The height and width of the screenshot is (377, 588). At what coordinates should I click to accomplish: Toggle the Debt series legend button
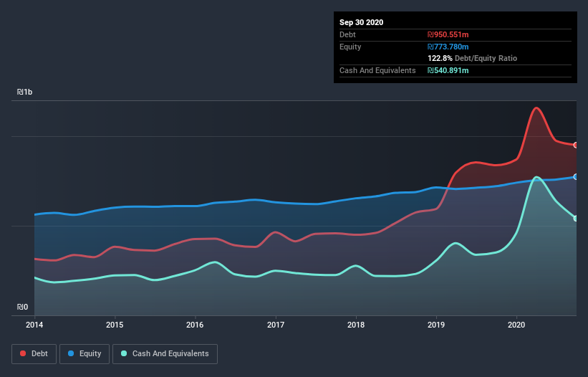[x=34, y=354]
